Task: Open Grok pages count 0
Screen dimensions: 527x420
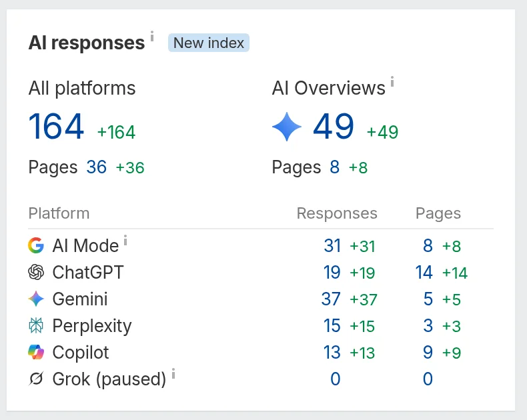Action: coord(428,379)
